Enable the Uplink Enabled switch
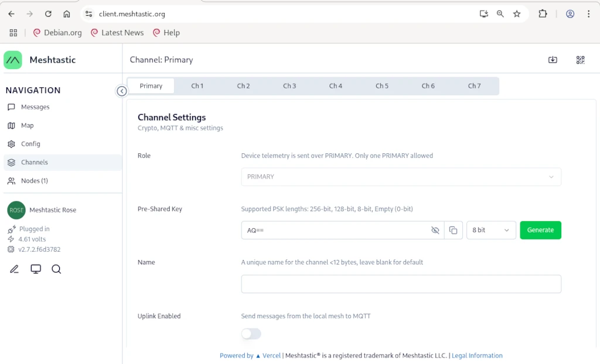This screenshot has height=364, width=600. pos(251,334)
